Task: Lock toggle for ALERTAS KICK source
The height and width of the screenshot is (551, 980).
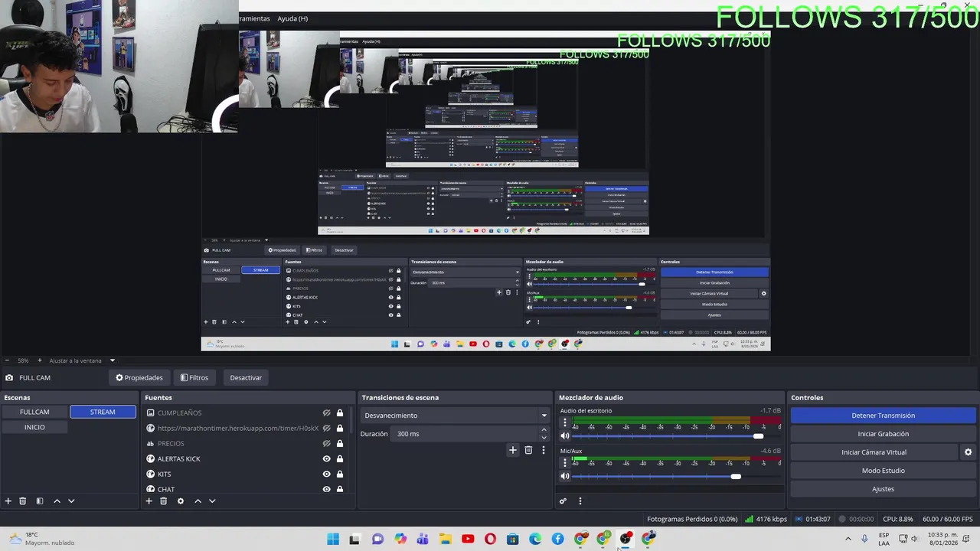Action: [x=340, y=459]
